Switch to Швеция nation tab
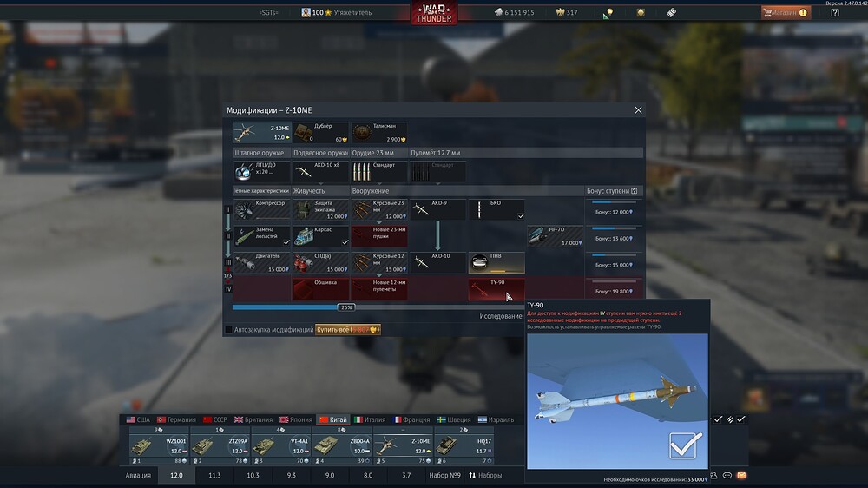868x488 pixels. point(453,419)
